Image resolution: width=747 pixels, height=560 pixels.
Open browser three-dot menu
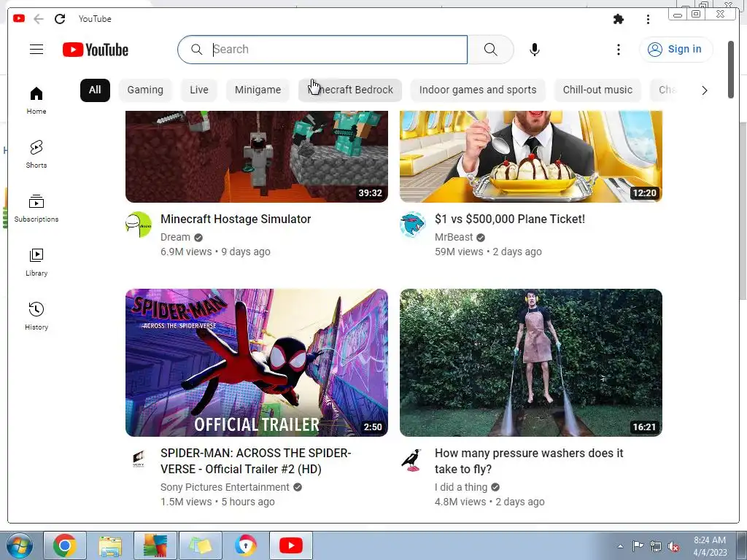[648, 19]
